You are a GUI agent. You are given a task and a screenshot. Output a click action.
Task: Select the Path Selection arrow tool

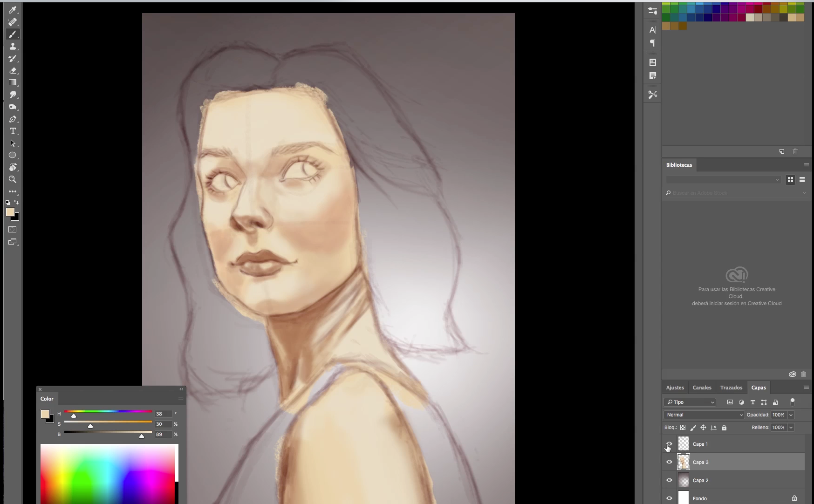pyautogui.click(x=13, y=143)
